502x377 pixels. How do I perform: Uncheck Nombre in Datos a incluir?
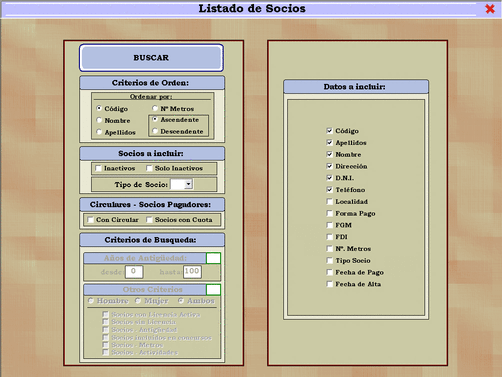tap(330, 154)
